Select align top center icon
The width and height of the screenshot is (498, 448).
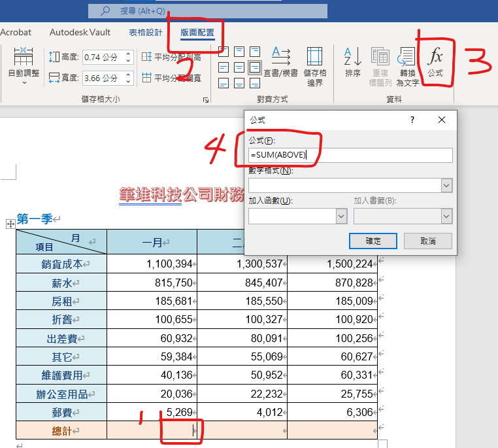[x=239, y=52]
